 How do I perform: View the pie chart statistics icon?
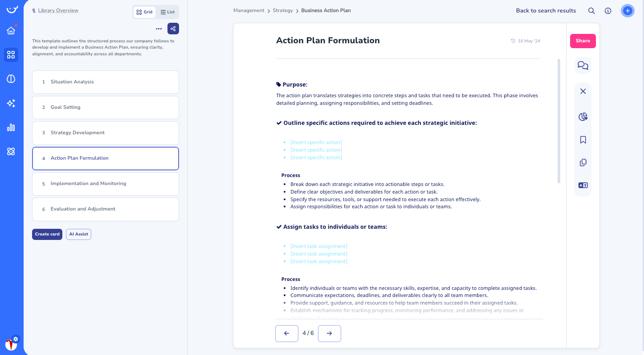583,116
